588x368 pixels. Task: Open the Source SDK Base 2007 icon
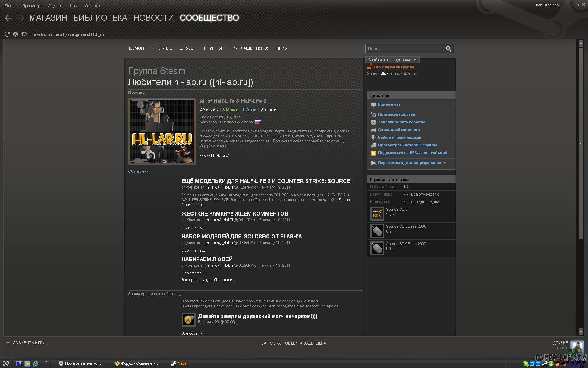point(377,248)
